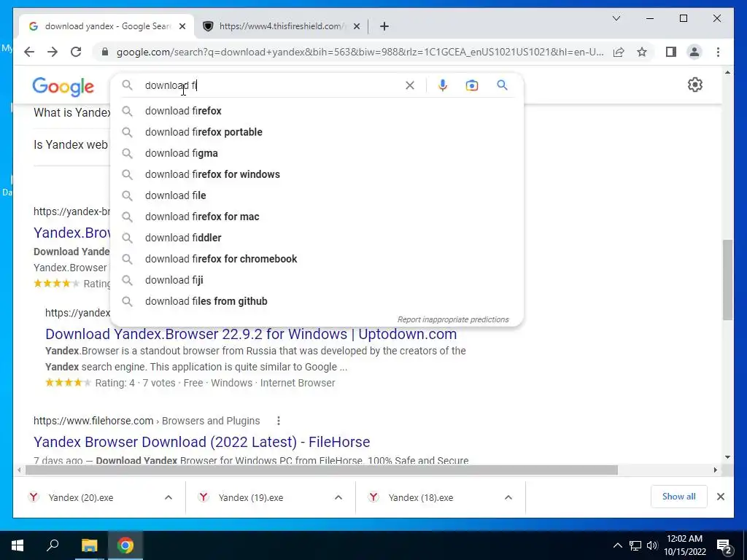Open notification center with 2 alerts
The image size is (747, 560).
tap(724, 547)
